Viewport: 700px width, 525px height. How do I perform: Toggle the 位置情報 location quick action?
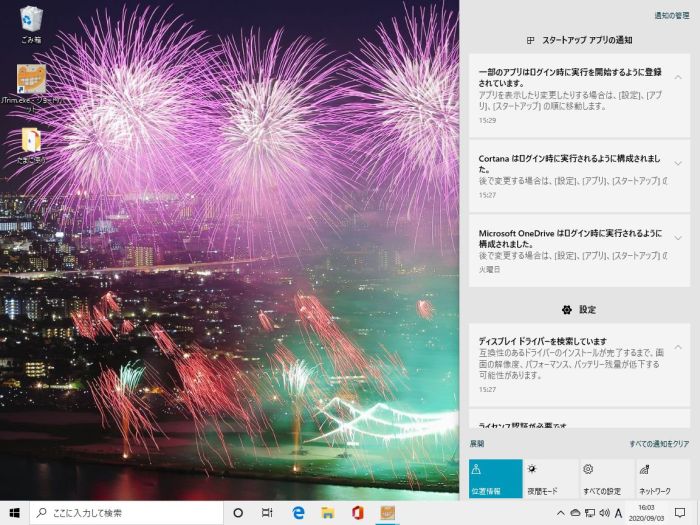coord(496,479)
